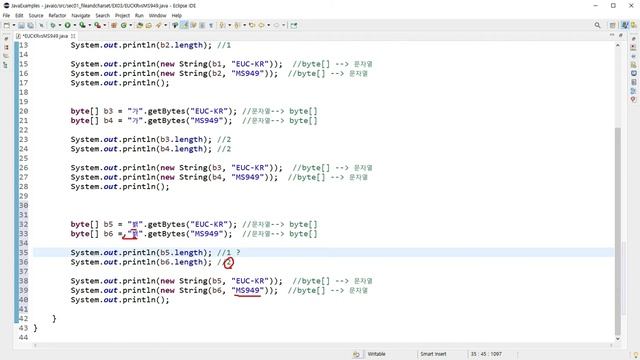Open the File menu

7,16
